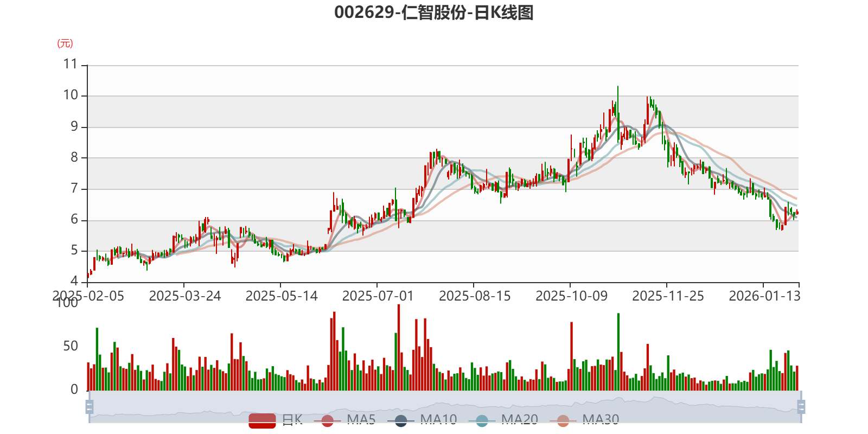Screen dimensions: 868x434
Task: Hide the MA30 moving average line
Action: pyautogui.click(x=584, y=420)
